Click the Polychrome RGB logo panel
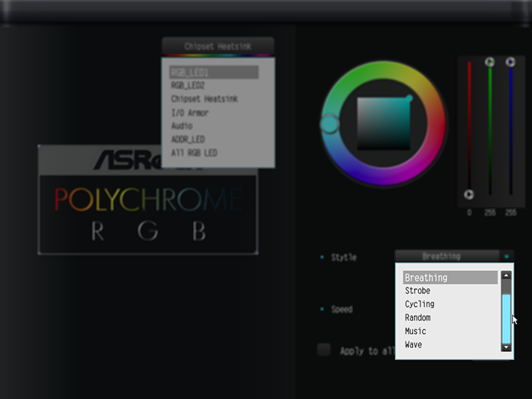Viewport: 532px width, 399px height. 148,200
